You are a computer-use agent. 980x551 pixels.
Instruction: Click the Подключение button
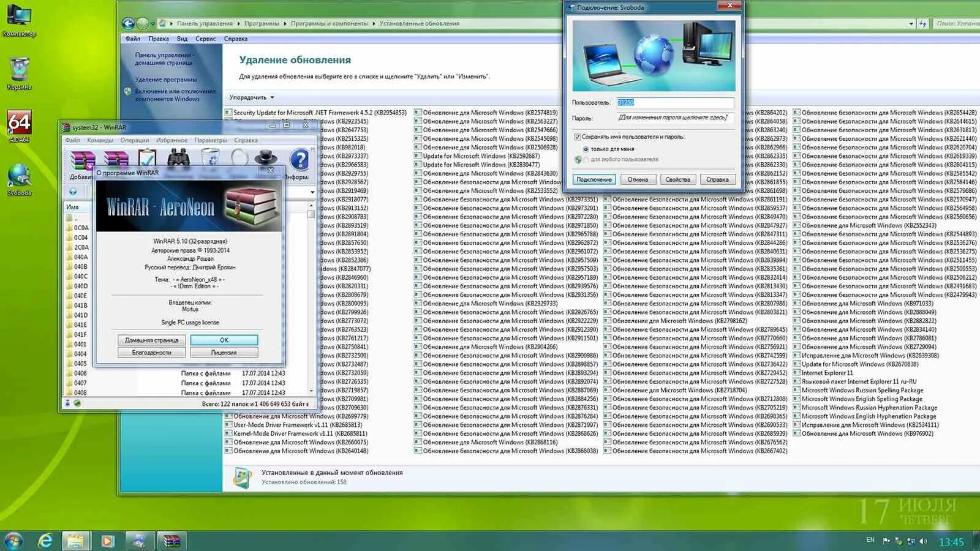(594, 179)
